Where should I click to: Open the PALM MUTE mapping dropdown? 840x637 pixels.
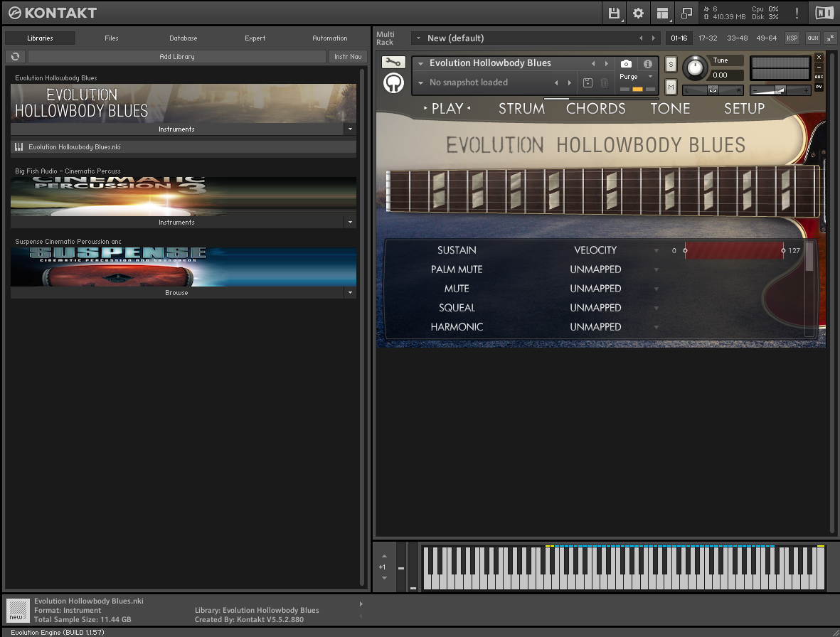[x=656, y=269]
